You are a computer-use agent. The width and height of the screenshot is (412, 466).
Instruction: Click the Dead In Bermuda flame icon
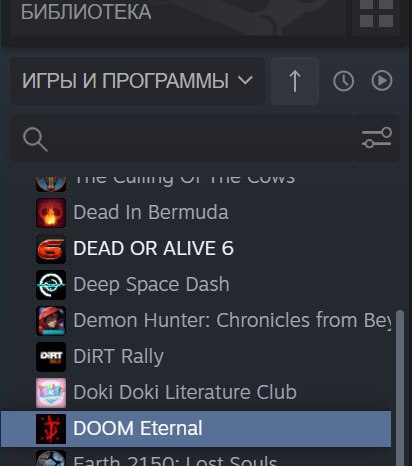tap(51, 213)
